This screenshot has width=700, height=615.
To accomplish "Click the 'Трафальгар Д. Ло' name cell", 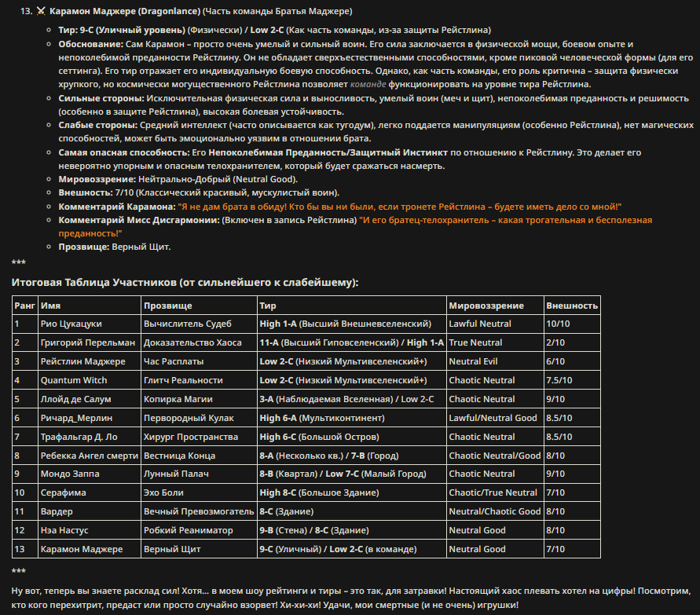I will [x=90, y=437].
